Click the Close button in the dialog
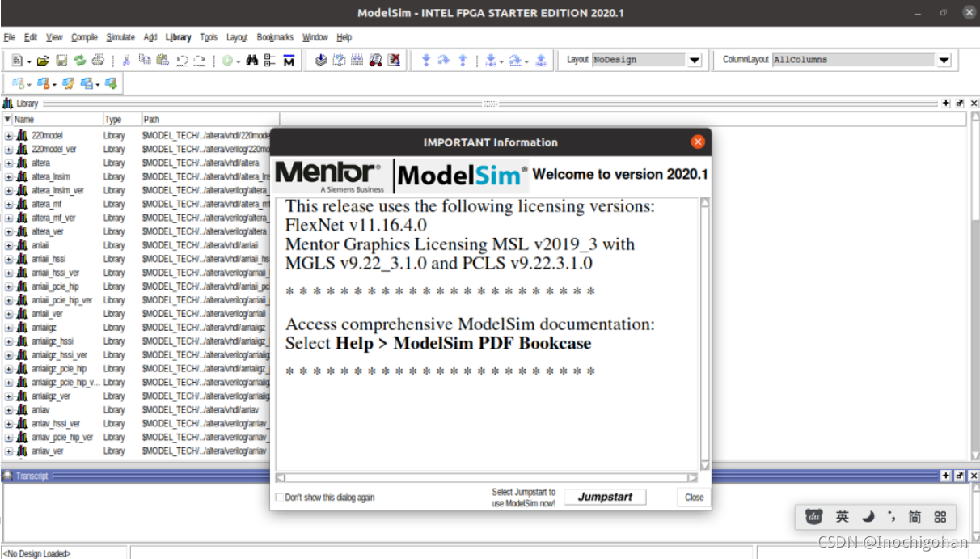 [x=694, y=498]
